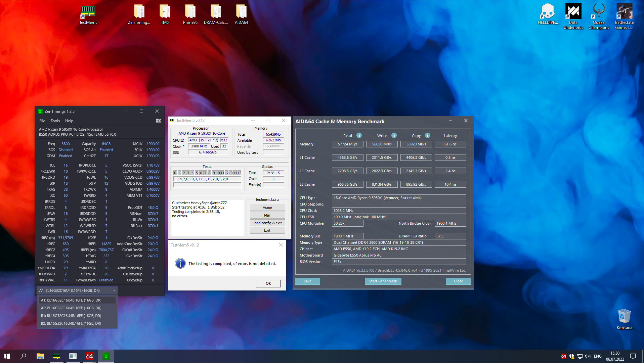Image resolution: width=644 pixels, height=363 pixels.
Task: Click "The testing is completed" message text
Action: (232, 264)
